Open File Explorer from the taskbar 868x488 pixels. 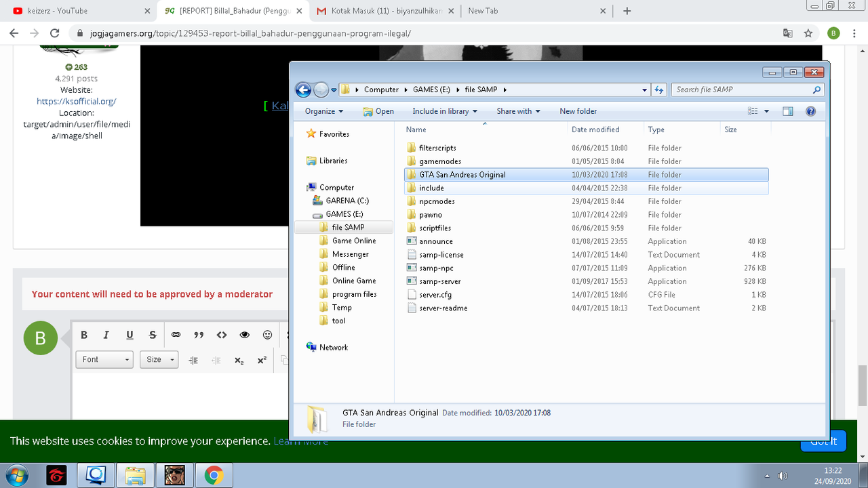(x=135, y=475)
